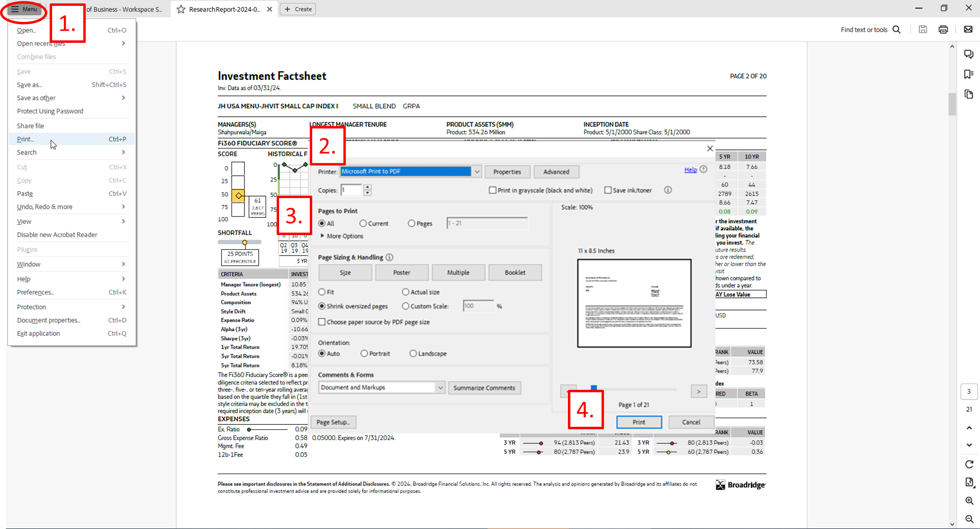Open the comments panel icon
The height and width of the screenshot is (529, 980).
969,54
